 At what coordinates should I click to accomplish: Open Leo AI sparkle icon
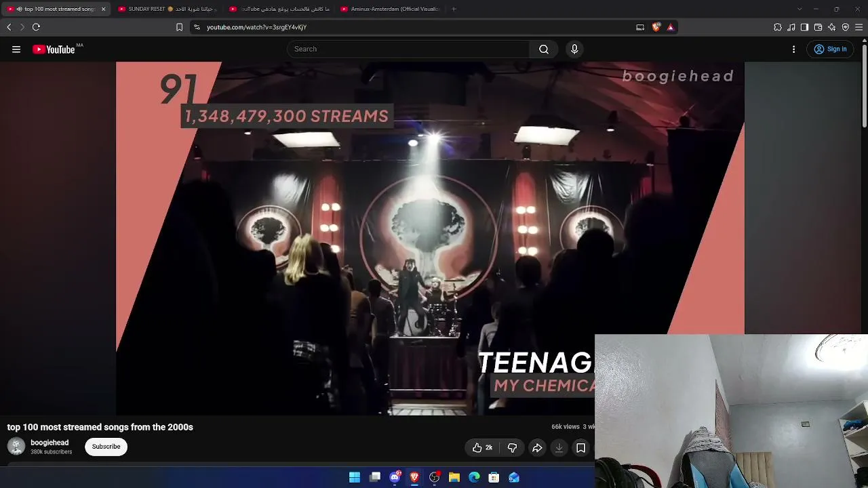(831, 27)
